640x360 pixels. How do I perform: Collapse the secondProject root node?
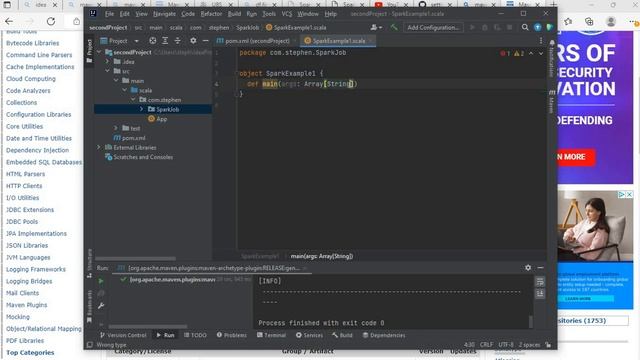99,52
